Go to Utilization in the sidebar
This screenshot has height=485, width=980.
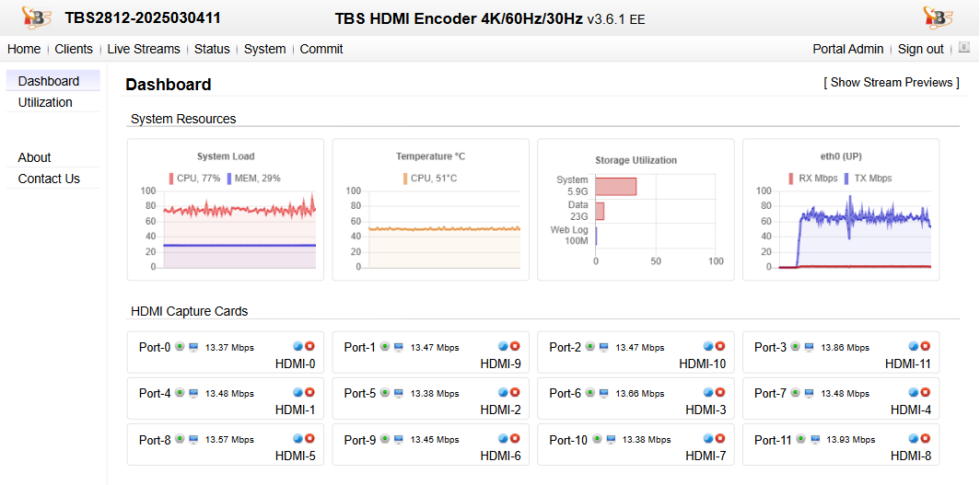pos(45,102)
